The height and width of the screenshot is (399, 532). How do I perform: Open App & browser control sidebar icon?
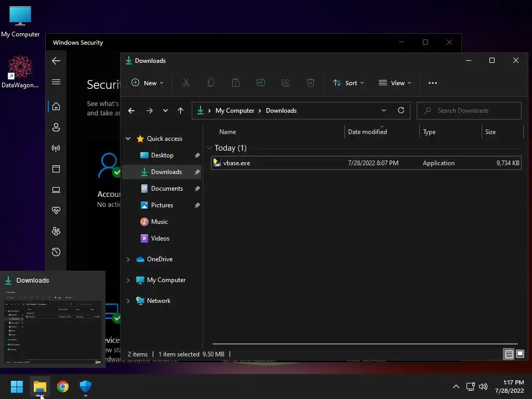56,169
